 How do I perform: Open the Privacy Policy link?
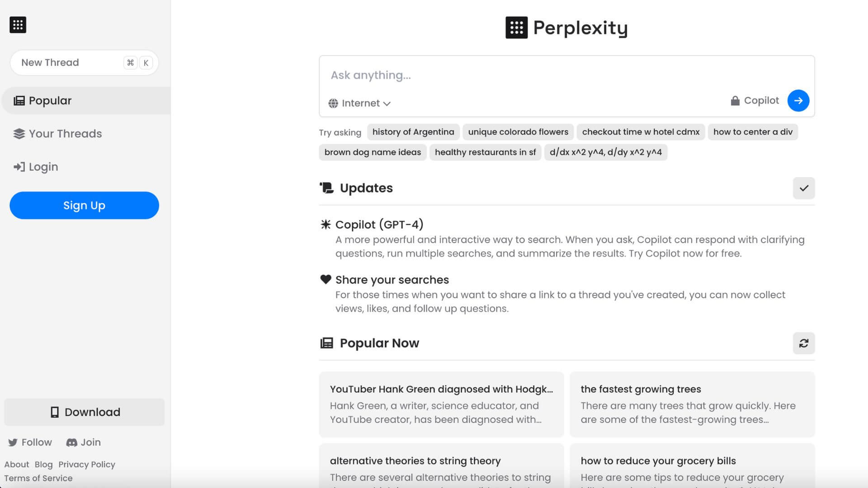click(87, 465)
